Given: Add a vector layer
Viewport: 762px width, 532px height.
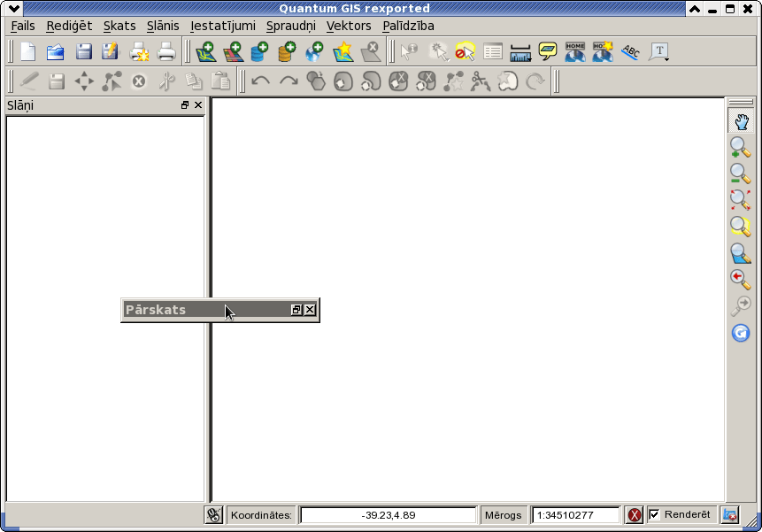Looking at the screenshot, I should pyautogui.click(x=205, y=51).
